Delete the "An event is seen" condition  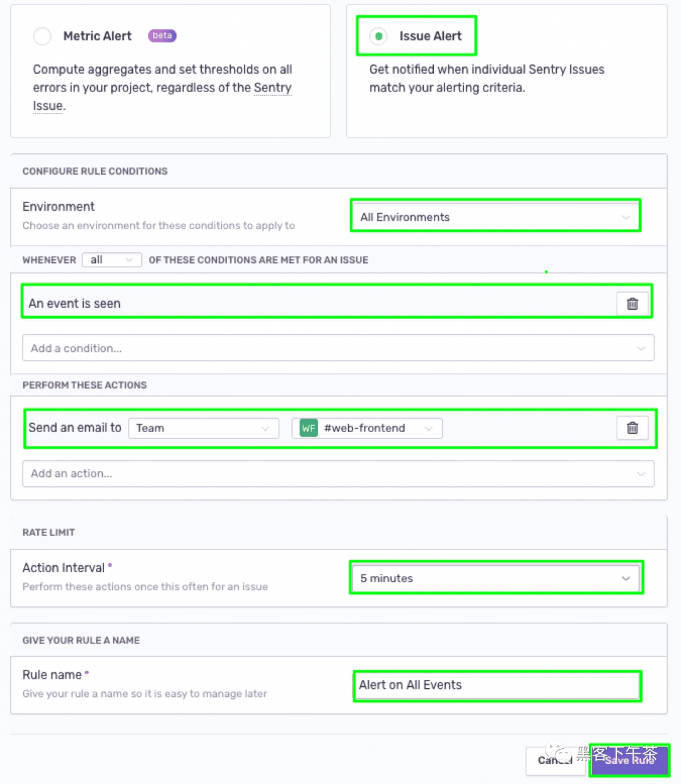pyautogui.click(x=632, y=304)
